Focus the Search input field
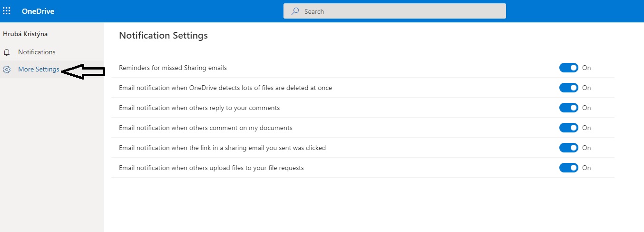Image resolution: width=644 pixels, height=232 pixels. [x=400, y=11]
